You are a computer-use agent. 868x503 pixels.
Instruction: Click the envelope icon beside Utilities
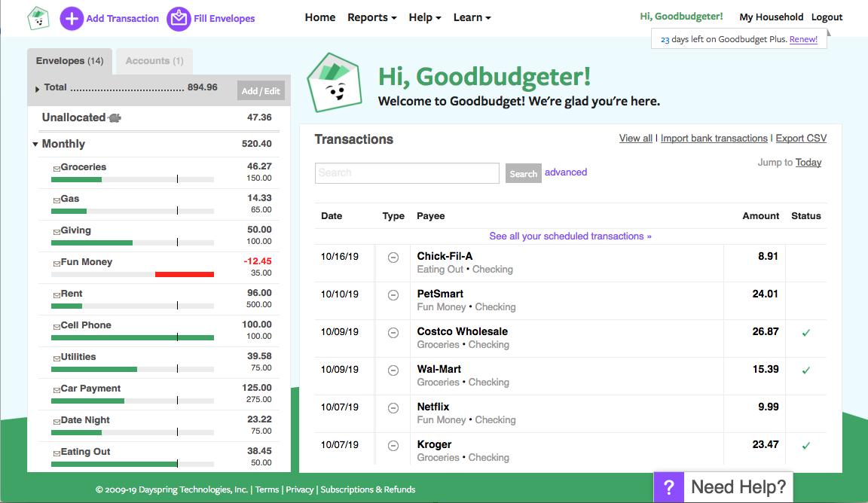(x=57, y=358)
